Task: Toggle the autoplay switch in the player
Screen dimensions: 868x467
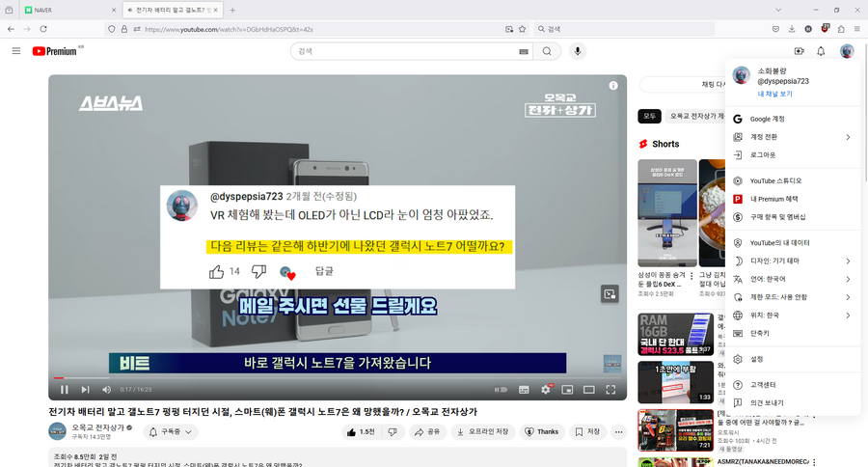Action: click(501, 390)
